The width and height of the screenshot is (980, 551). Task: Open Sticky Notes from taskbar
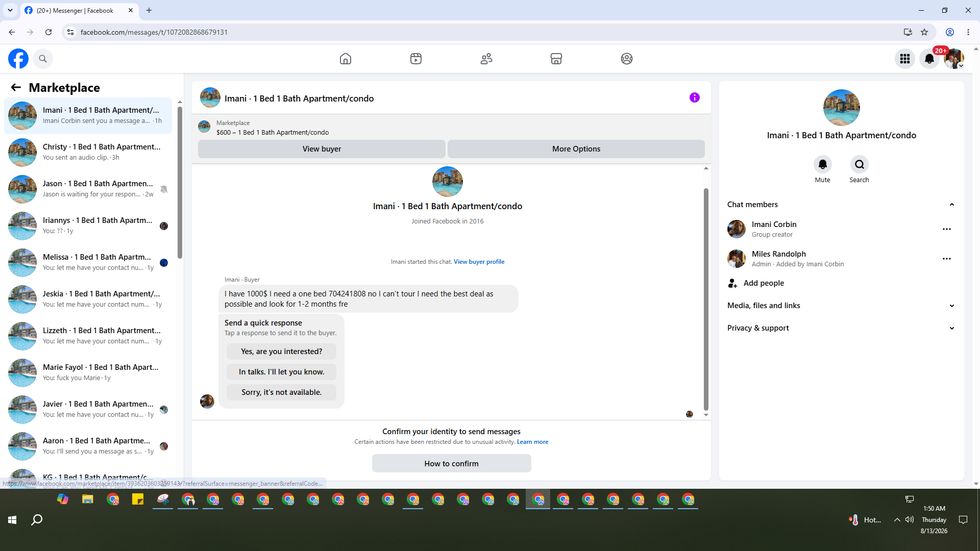[138, 499]
